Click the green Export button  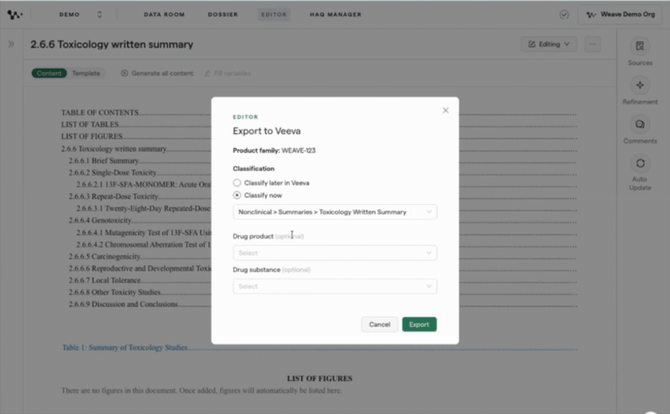pos(419,324)
